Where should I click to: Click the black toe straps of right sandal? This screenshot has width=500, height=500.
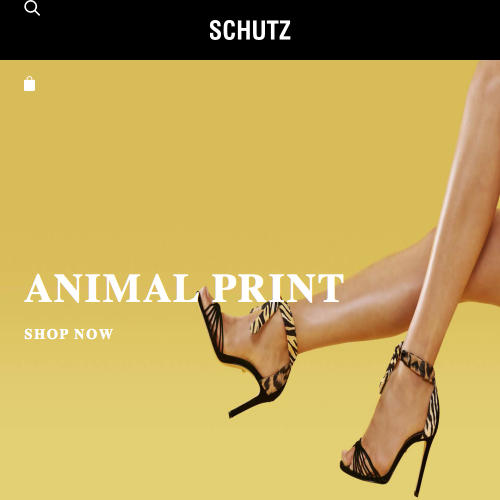click(x=362, y=462)
